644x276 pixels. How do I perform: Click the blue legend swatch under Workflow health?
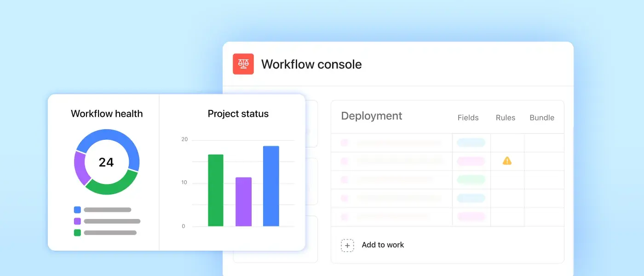(77, 210)
